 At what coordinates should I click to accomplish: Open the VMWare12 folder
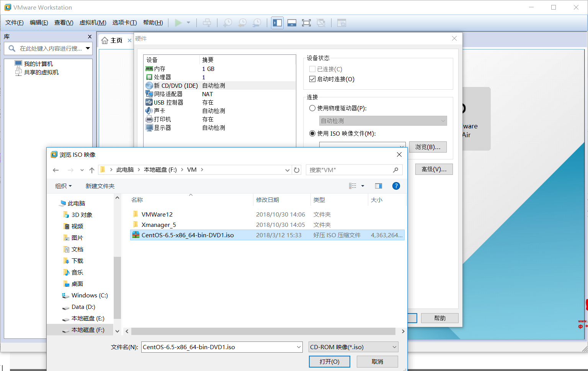pos(157,214)
